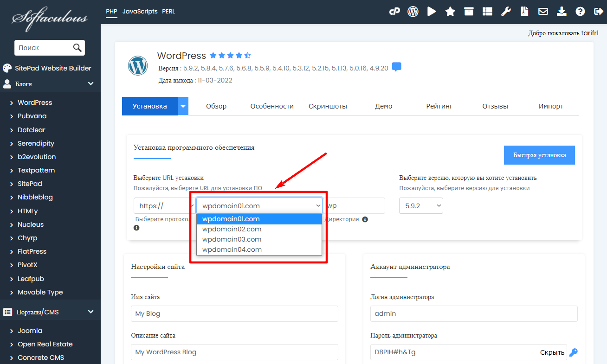This screenshot has width=607, height=364.
Task: Click the help question mark icon
Action: tap(580, 12)
